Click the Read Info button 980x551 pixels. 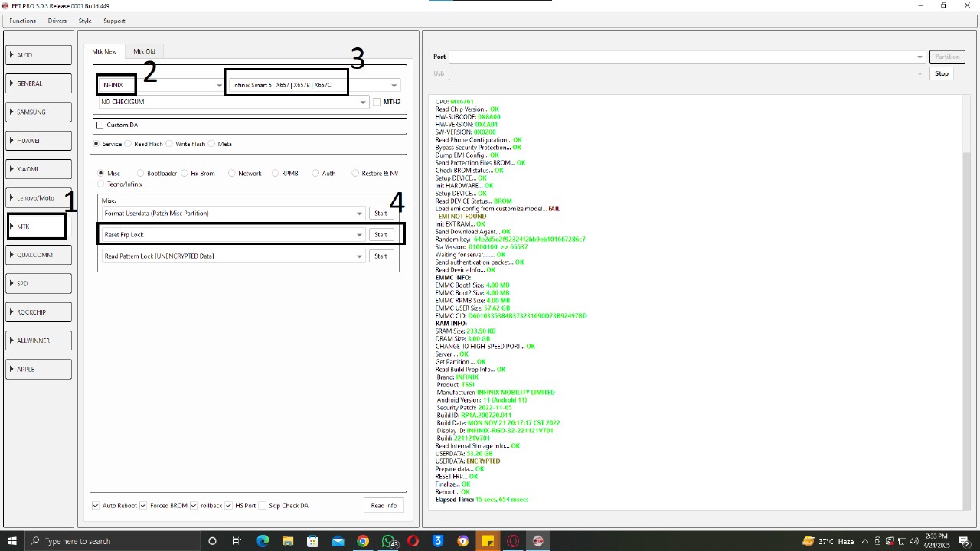[384, 506]
